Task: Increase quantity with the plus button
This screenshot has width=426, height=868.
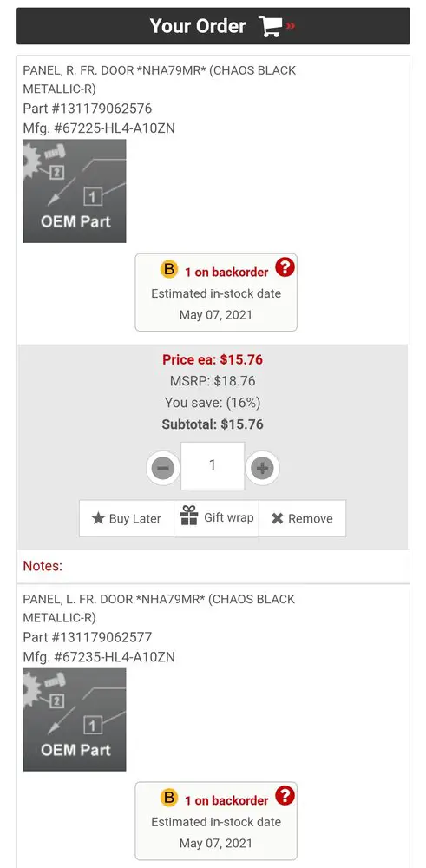Action: click(x=262, y=469)
